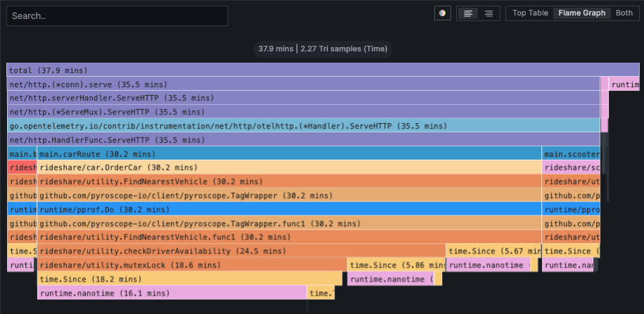Click the Search input field
644x314 pixels.
pyautogui.click(x=117, y=16)
